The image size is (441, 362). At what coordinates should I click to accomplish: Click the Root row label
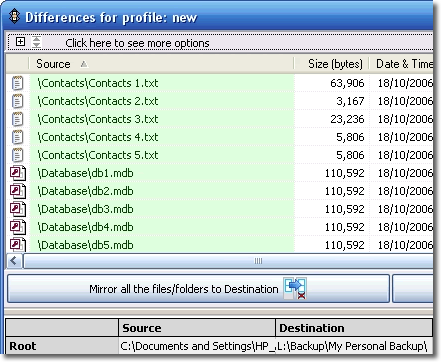point(62,346)
